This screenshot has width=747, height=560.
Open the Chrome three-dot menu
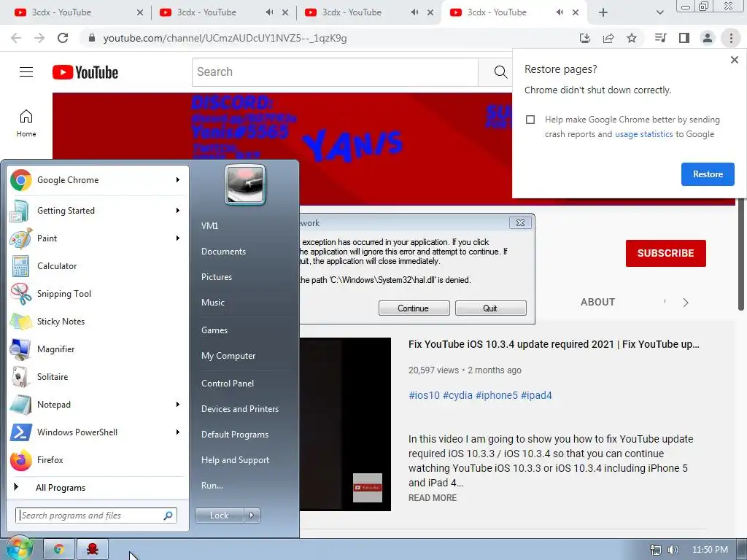click(x=731, y=38)
